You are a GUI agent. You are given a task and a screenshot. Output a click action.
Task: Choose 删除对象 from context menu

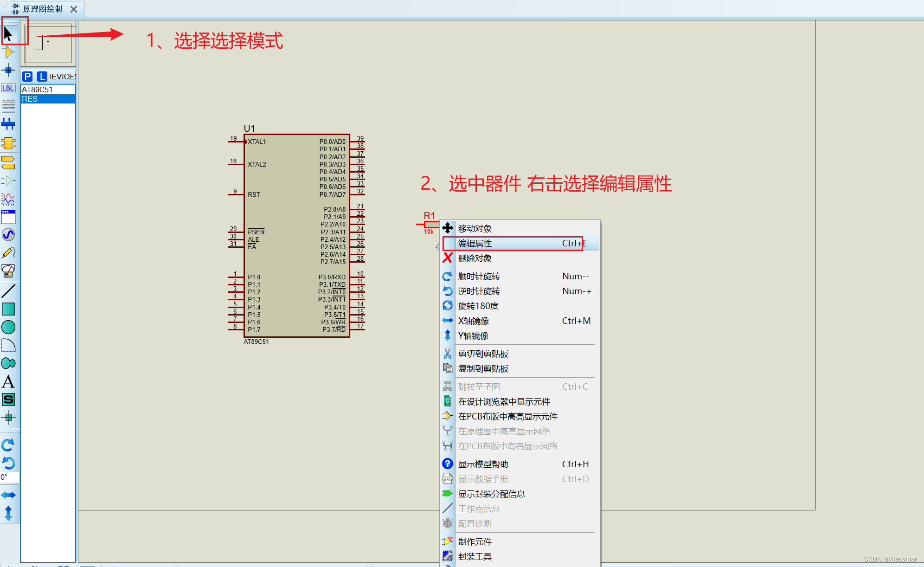[475, 258]
